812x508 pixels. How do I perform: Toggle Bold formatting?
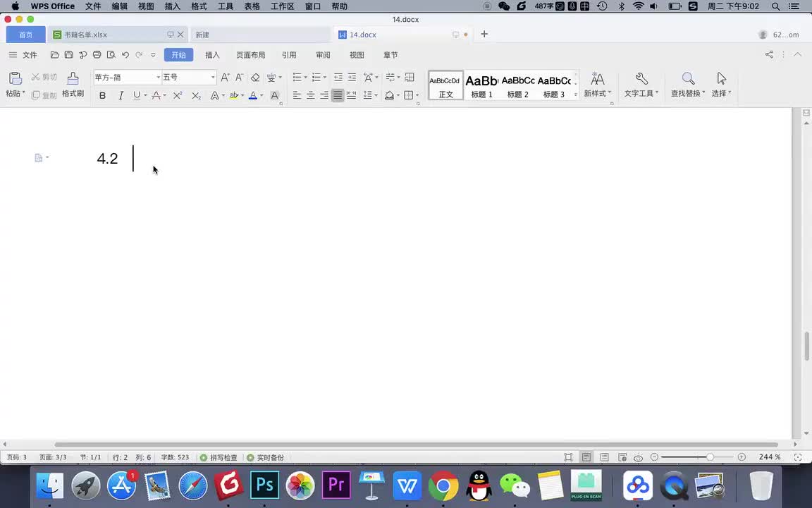(x=102, y=95)
